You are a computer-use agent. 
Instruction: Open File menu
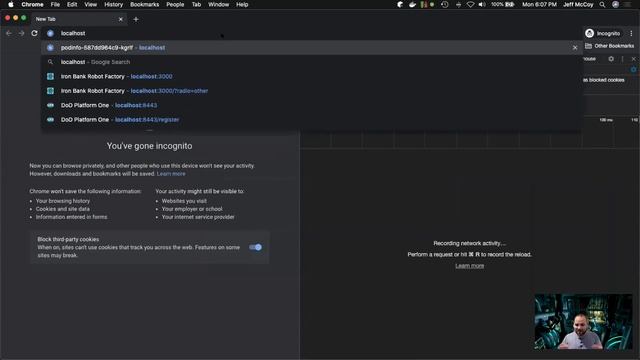(x=55, y=4)
